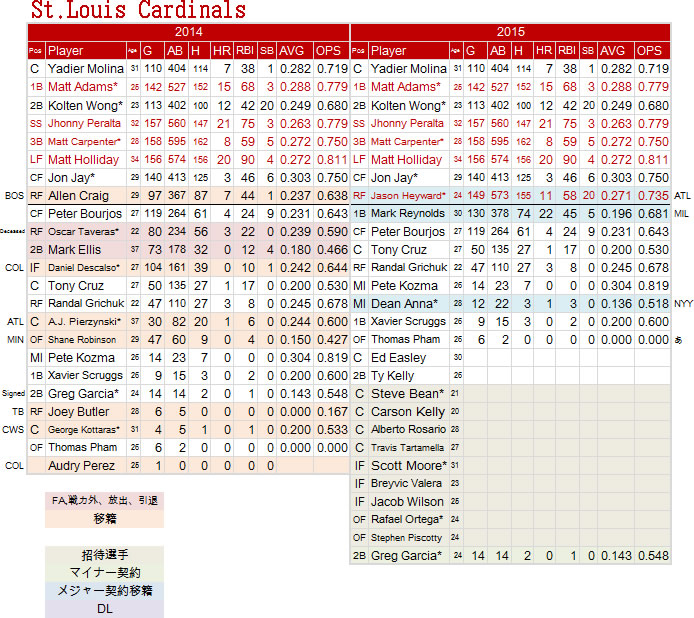Select the Mark Ellis row name
Image resolution: width=694 pixels, height=618 pixels.
pyautogui.click(x=74, y=250)
